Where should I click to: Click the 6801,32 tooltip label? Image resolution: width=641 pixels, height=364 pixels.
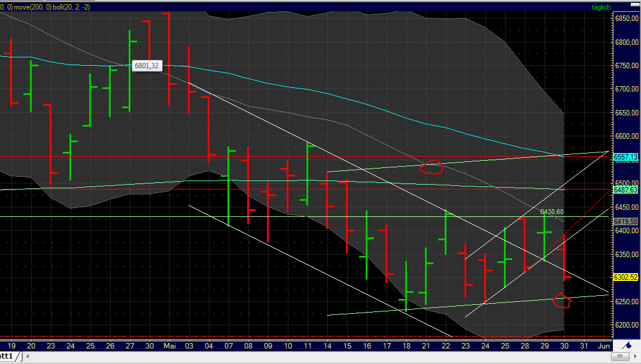tap(146, 66)
